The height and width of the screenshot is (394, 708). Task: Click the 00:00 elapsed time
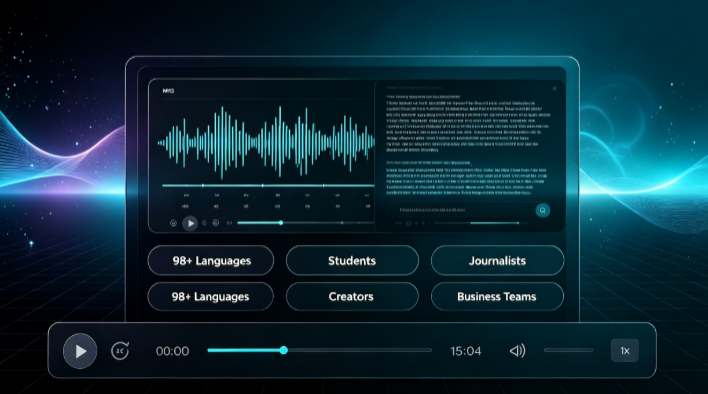coord(172,351)
